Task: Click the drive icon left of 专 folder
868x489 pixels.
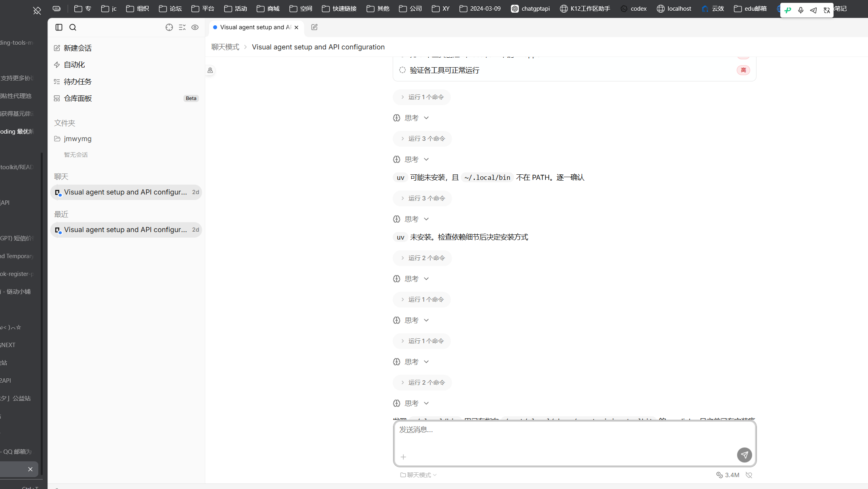Action: 57,9
